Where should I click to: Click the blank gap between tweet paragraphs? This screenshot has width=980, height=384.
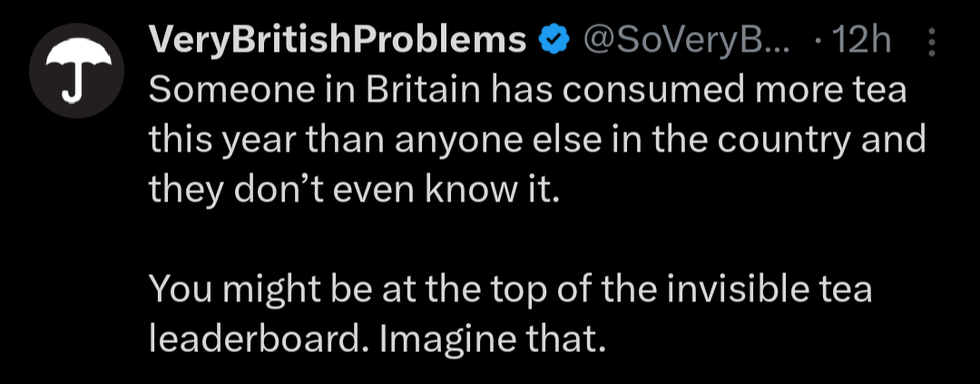454,240
